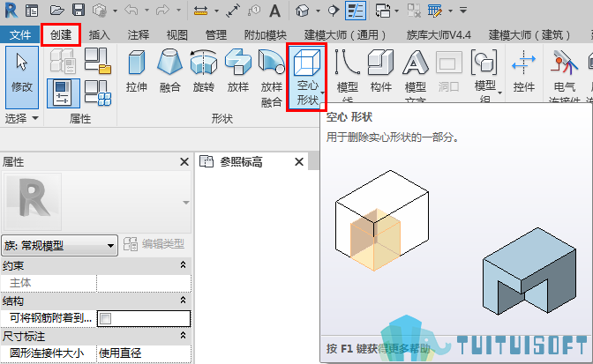Image resolution: width=593 pixels, height=364 pixels.
Task: Toggle Thin Lines icon in quick access
Action: point(356,11)
